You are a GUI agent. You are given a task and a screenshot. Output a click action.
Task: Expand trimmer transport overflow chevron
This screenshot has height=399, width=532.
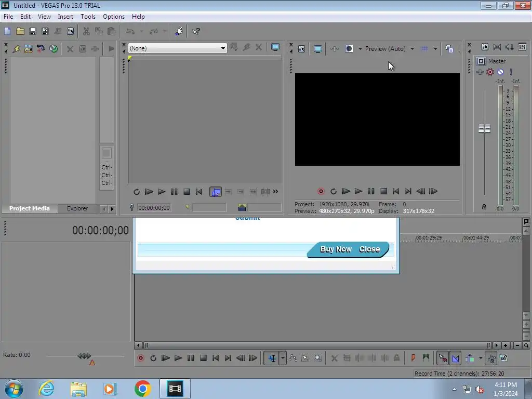275,192
